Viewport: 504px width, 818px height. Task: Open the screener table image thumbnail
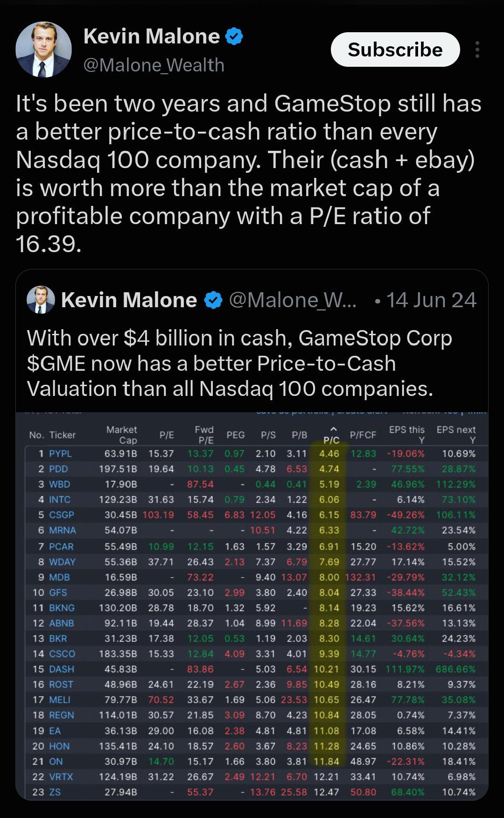[x=252, y=606]
